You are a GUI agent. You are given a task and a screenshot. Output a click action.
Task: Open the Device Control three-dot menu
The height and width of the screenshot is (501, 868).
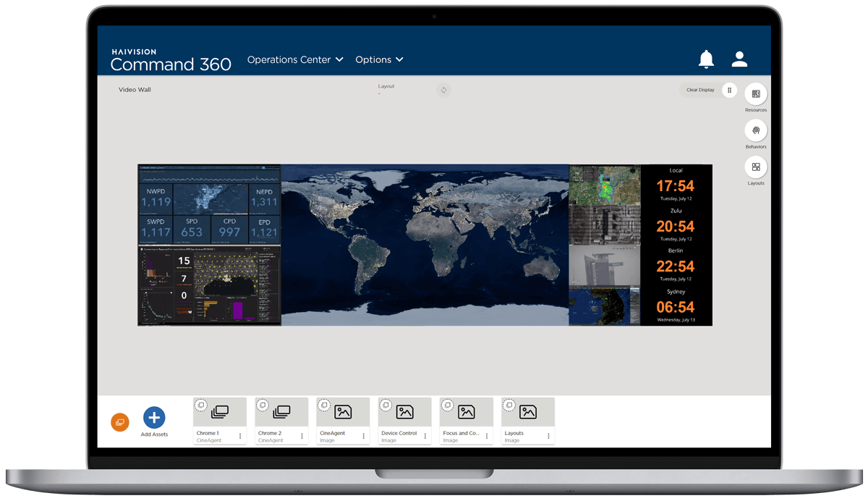pos(425,437)
